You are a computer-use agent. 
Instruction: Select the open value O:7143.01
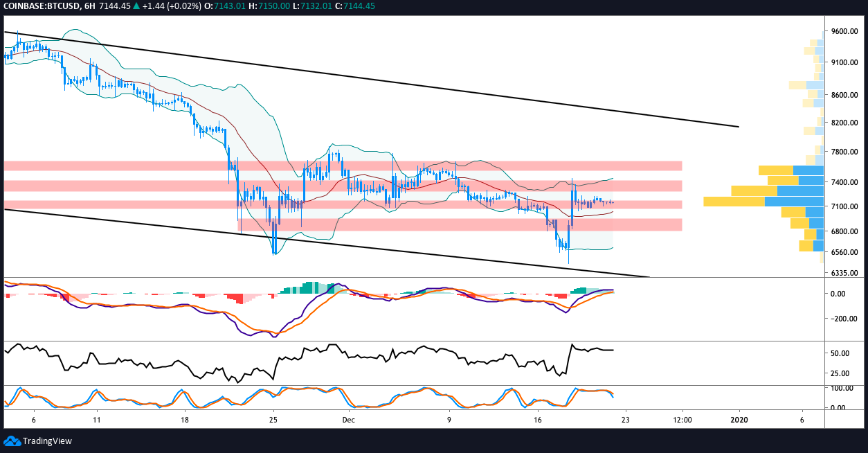226,6
